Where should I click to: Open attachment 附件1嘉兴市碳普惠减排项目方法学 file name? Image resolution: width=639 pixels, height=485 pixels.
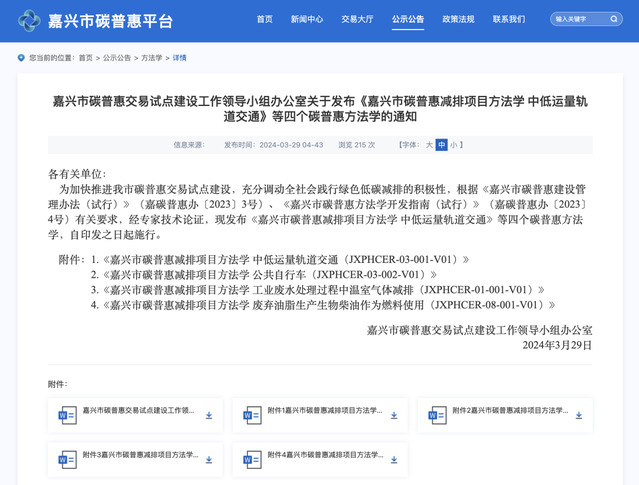tap(325, 410)
